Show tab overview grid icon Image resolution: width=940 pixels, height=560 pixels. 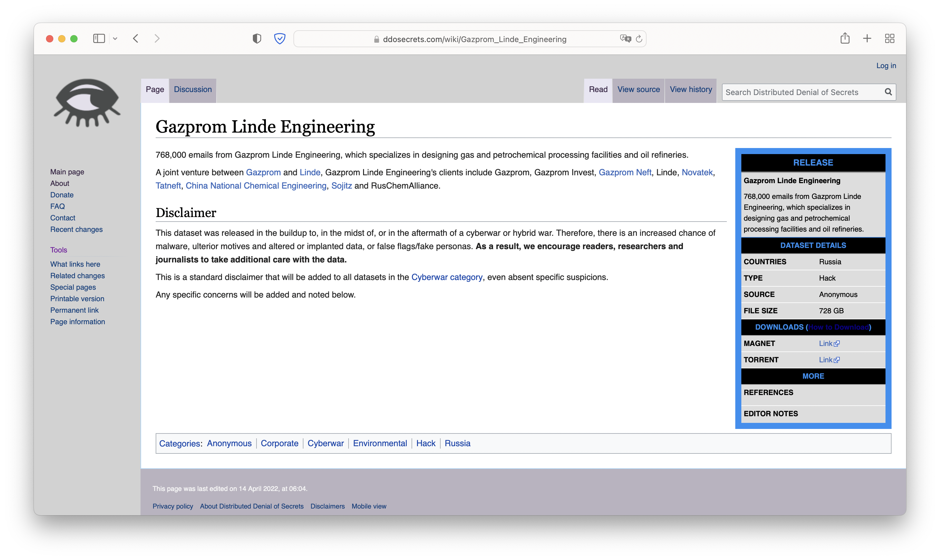(x=889, y=38)
